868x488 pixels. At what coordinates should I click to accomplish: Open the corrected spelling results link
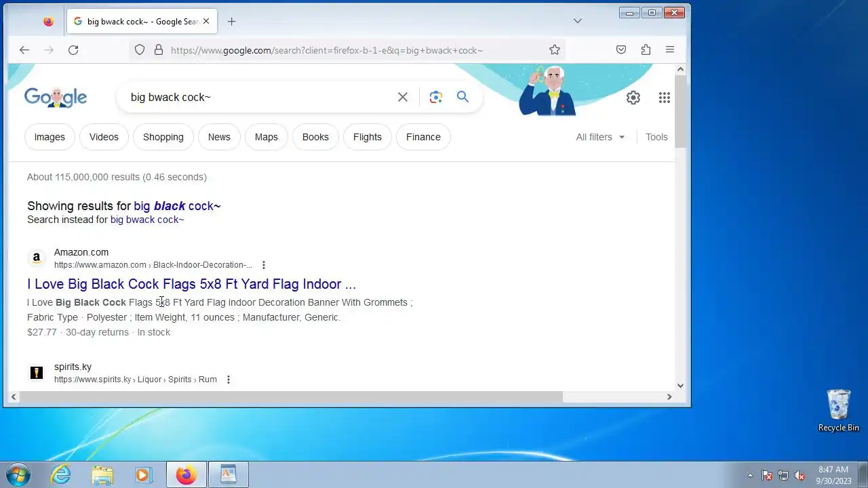click(177, 206)
